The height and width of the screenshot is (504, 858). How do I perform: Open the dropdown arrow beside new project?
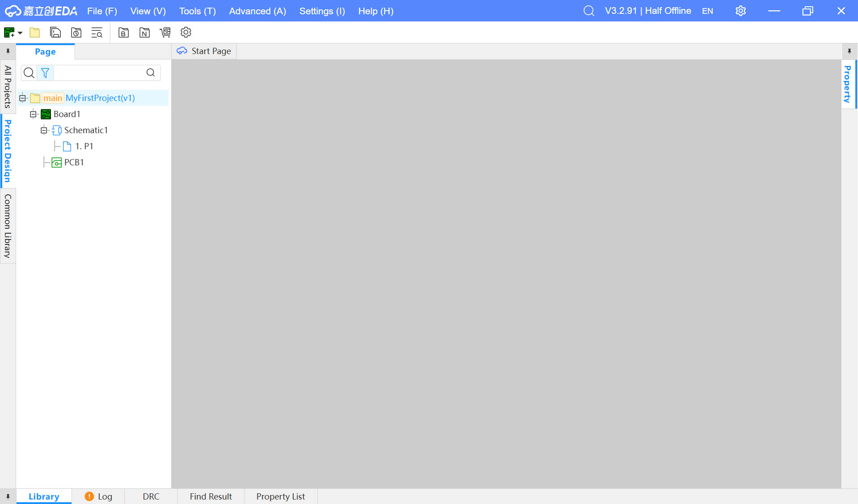[x=20, y=33]
